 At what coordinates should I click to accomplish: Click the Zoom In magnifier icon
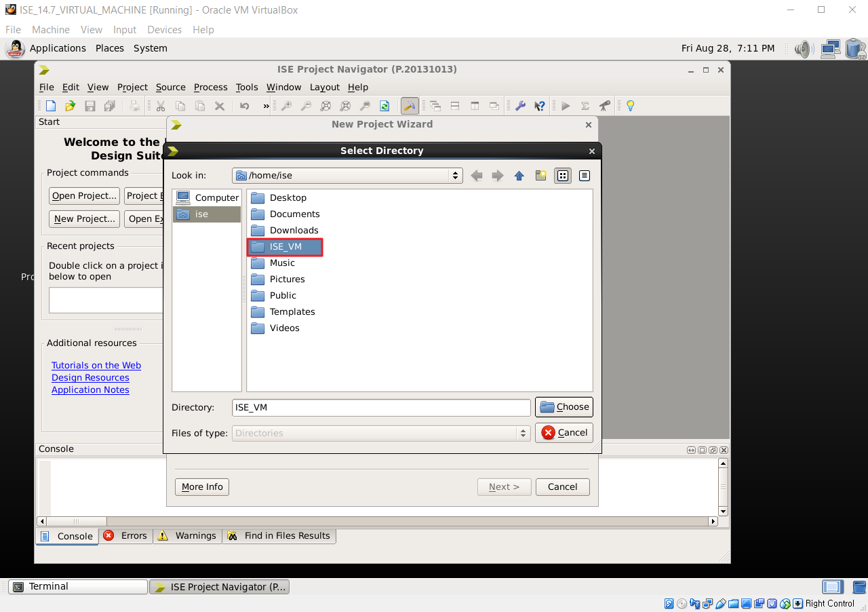point(286,106)
